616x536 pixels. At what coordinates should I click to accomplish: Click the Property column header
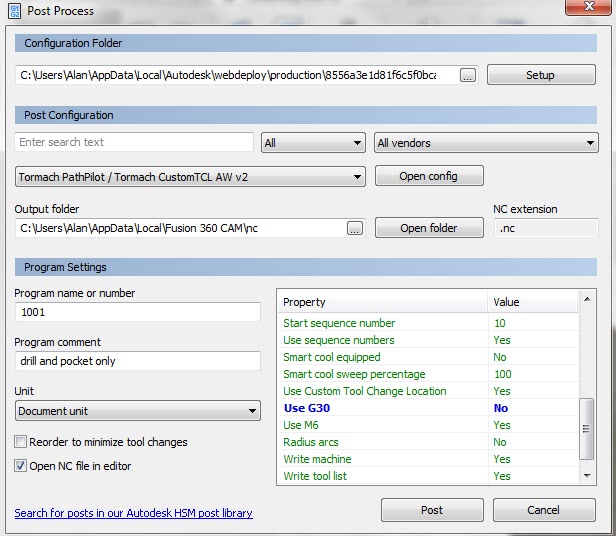point(383,302)
